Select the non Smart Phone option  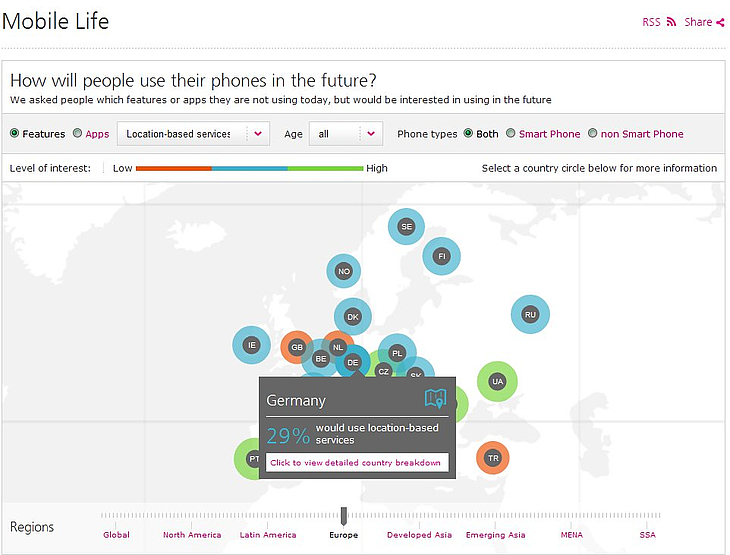click(593, 134)
